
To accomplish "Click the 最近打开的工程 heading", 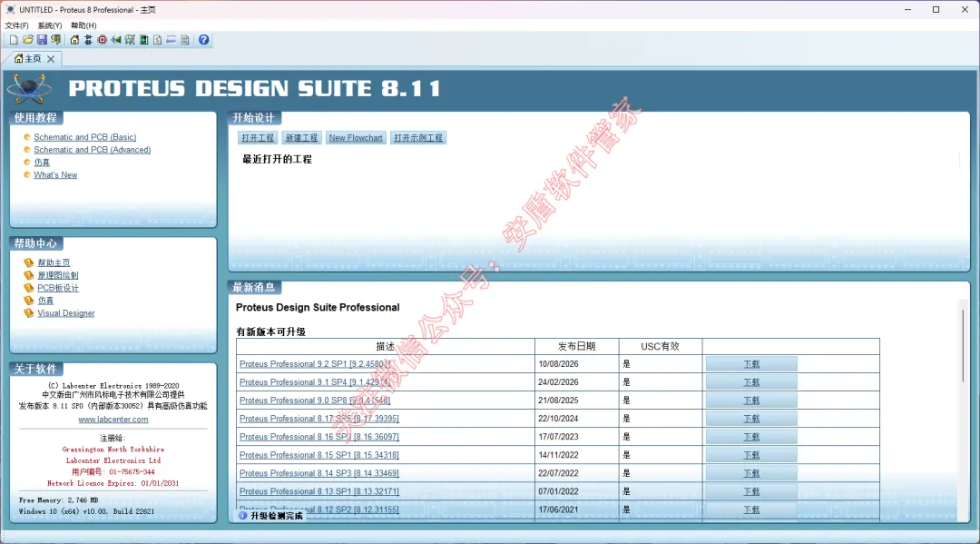I will point(277,160).
